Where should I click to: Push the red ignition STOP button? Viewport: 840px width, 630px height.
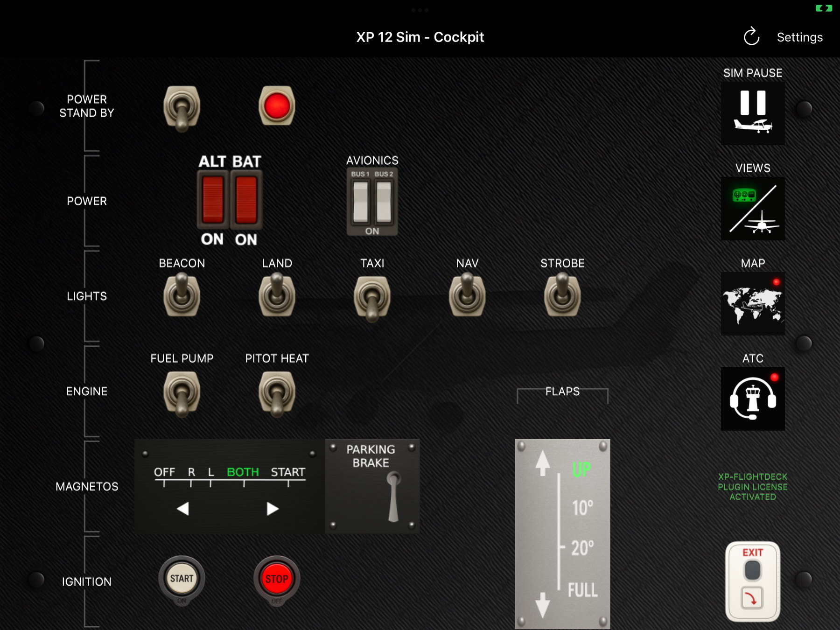(277, 580)
